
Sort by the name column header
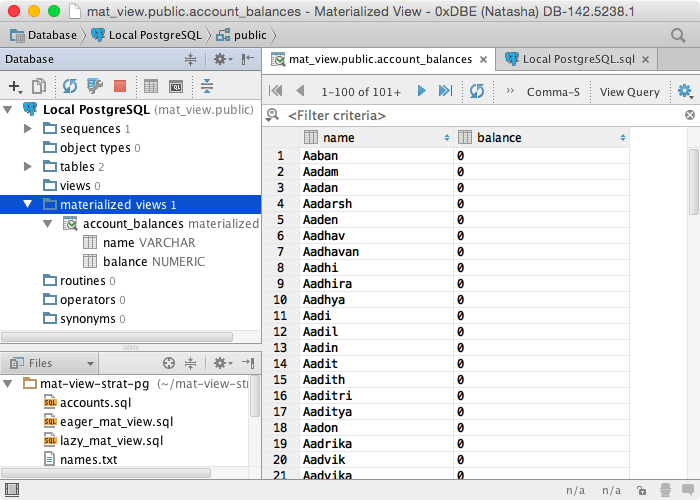[x=377, y=138]
